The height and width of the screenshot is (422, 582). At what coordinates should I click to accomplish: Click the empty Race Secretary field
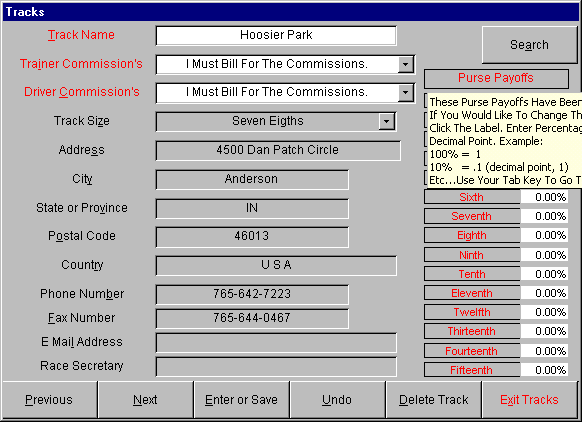(x=276, y=367)
